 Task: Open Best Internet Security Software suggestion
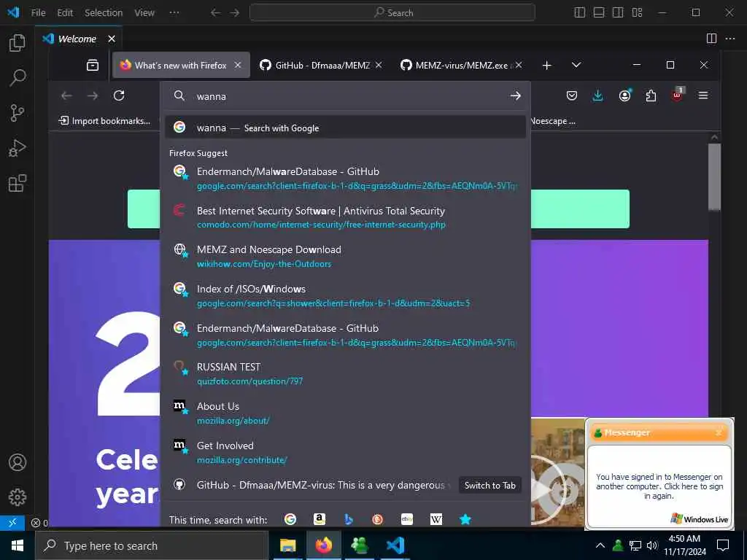pos(345,217)
